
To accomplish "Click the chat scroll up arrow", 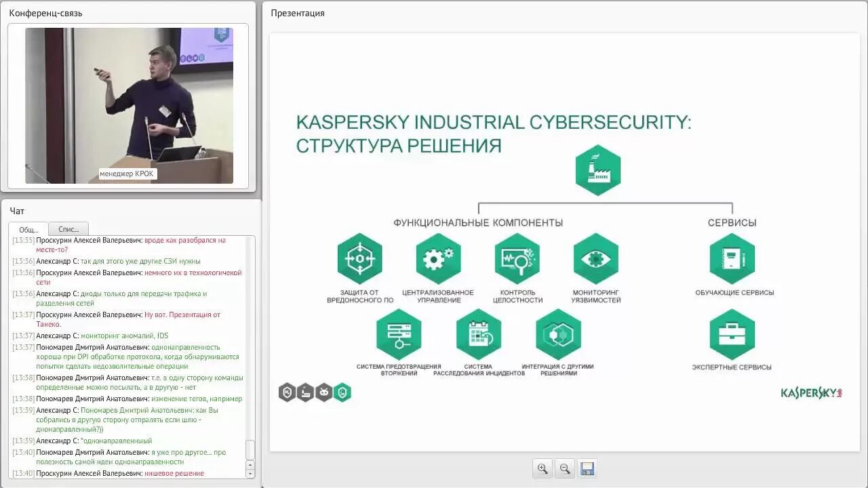I will point(250,465).
